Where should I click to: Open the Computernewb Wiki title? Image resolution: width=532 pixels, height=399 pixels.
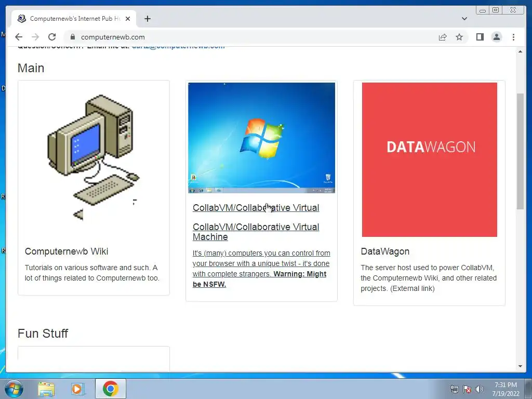(x=66, y=251)
